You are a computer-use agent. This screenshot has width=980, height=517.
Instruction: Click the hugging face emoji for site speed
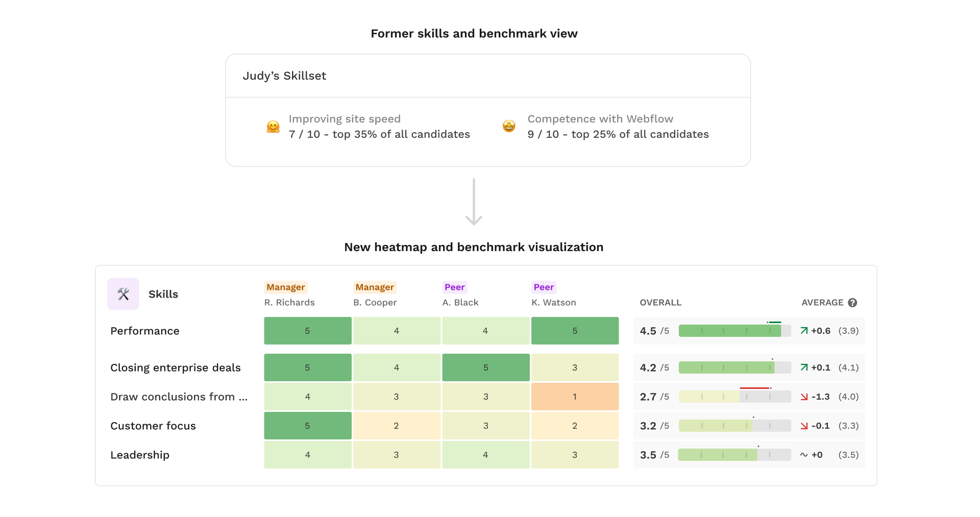coord(273,127)
